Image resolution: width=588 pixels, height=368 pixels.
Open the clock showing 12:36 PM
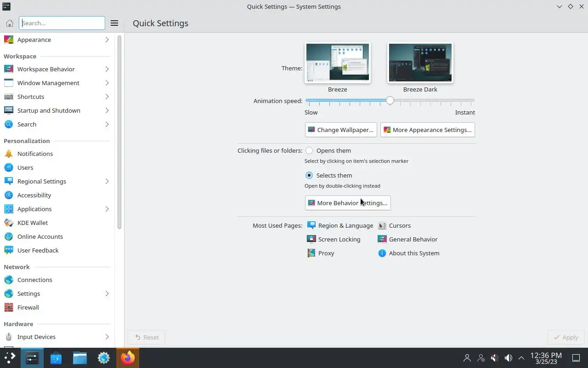[x=546, y=358]
